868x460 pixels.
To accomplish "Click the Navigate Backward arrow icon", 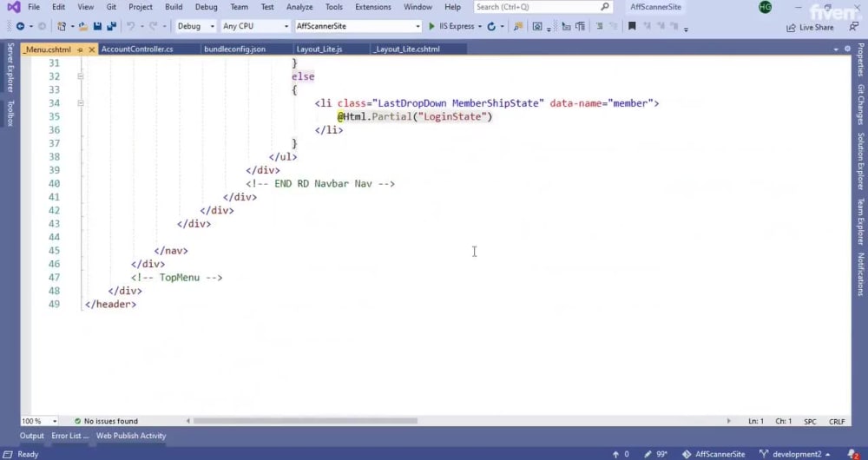I will pos(20,26).
